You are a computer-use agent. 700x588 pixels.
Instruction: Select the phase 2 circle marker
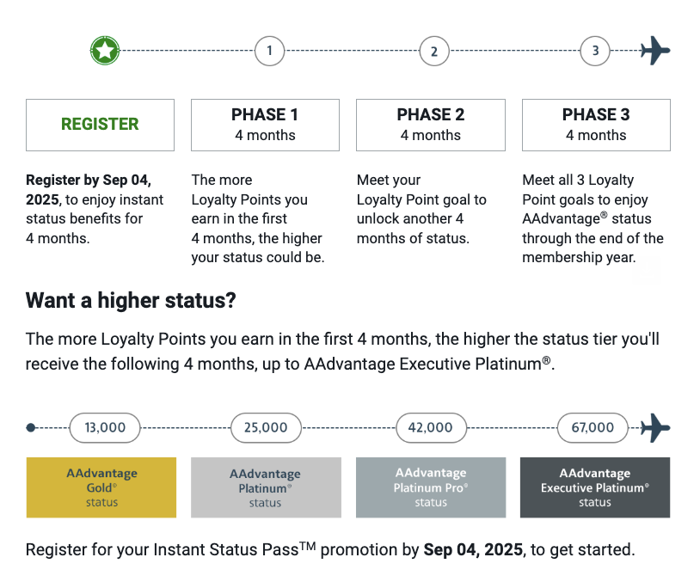[x=434, y=51]
